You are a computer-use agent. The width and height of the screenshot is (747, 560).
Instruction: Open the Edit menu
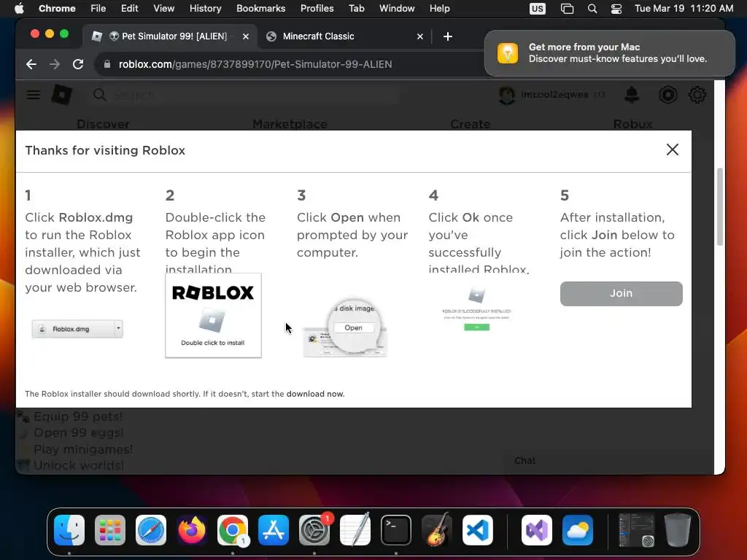coord(129,9)
